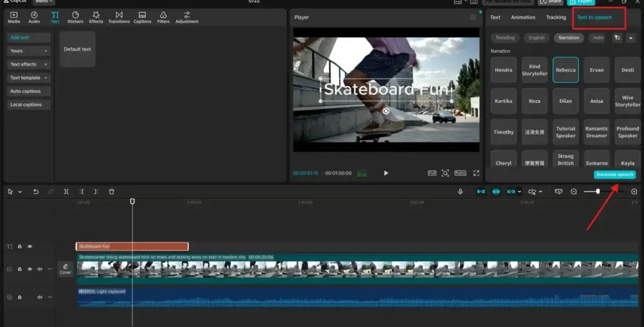Toggle clip linkage in timeline toolbar
The image size is (644, 327).
point(511,191)
